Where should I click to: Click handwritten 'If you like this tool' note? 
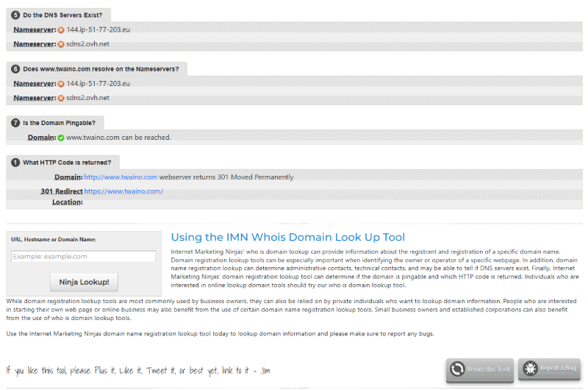pos(138,370)
